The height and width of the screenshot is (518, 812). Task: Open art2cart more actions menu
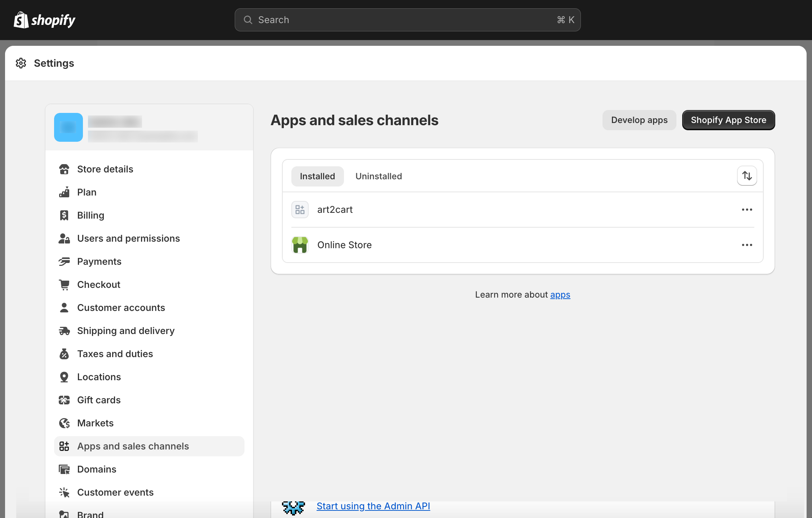point(747,210)
